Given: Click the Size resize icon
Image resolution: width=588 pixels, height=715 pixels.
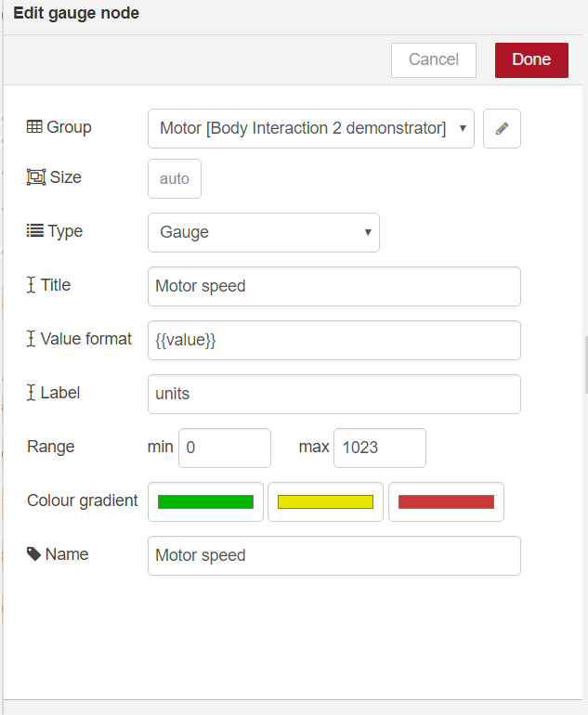Looking at the screenshot, I should 35,177.
